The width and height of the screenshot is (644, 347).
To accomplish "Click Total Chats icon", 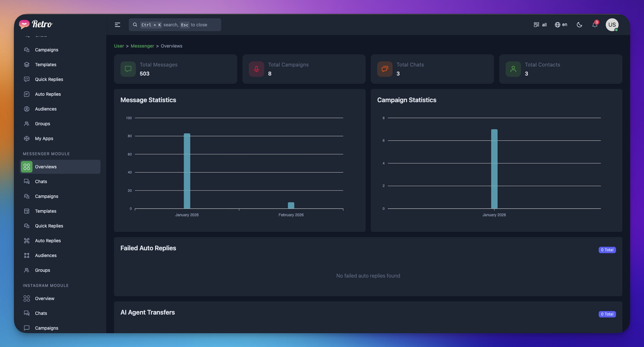I will (x=385, y=69).
